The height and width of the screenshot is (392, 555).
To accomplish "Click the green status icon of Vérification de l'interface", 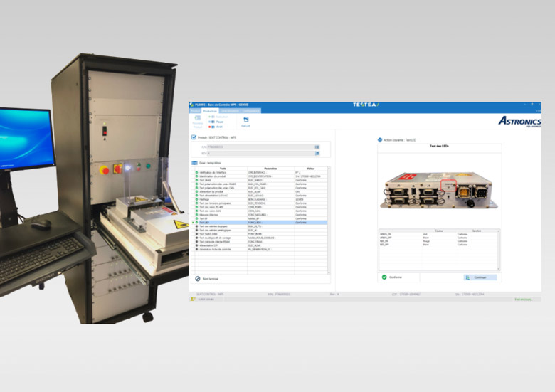I will pyautogui.click(x=197, y=172).
